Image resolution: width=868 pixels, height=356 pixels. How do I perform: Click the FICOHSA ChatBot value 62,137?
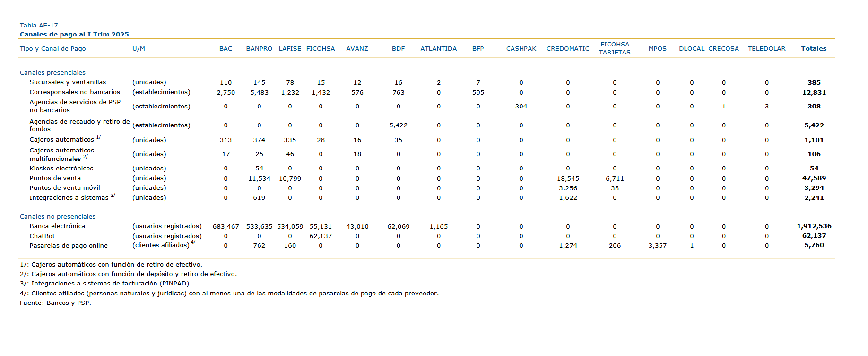tap(321, 236)
